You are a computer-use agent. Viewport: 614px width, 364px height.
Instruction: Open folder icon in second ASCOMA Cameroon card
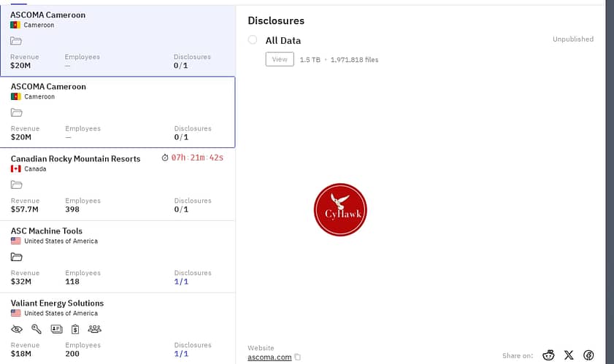pos(17,113)
